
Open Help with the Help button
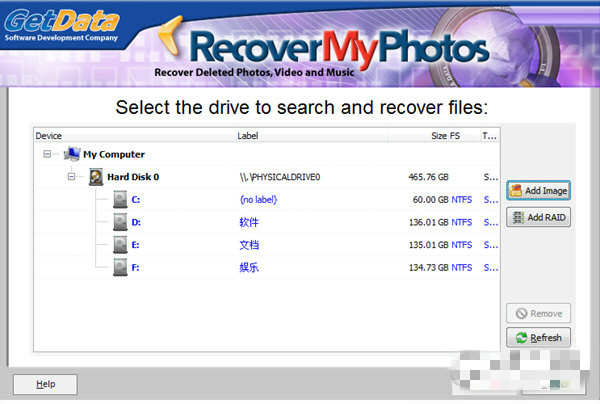(x=45, y=384)
